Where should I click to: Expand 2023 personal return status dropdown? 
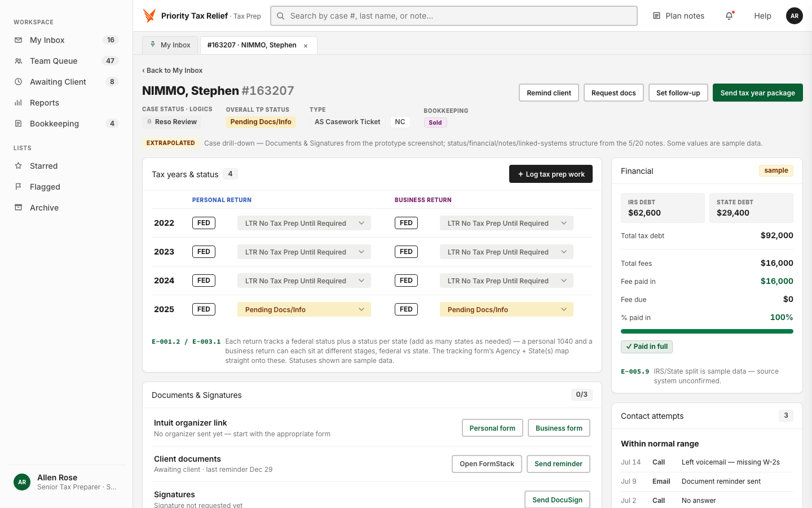304,252
